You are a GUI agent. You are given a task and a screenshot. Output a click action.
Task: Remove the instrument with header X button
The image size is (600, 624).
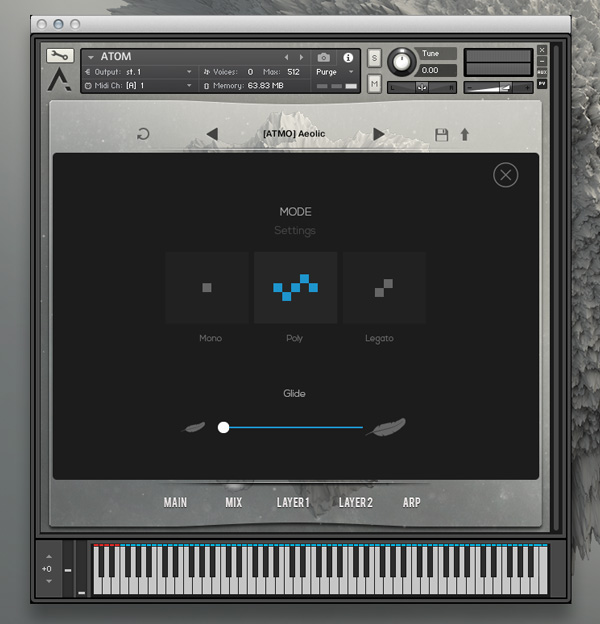tap(542, 50)
